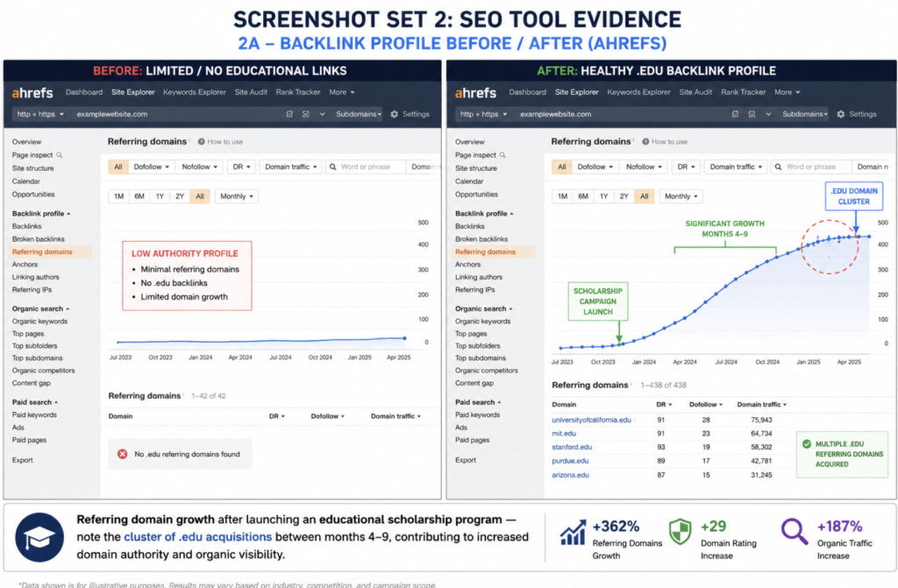The width and height of the screenshot is (898, 588).
Task: Sort by Domain traffic header in the After table
Action: [x=762, y=404]
